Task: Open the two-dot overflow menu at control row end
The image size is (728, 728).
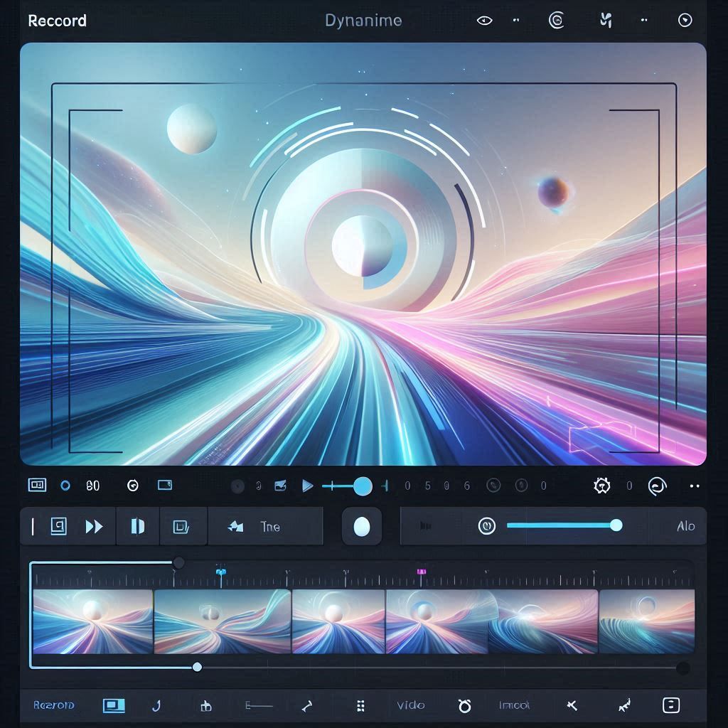Action: click(x=695, y=486)
